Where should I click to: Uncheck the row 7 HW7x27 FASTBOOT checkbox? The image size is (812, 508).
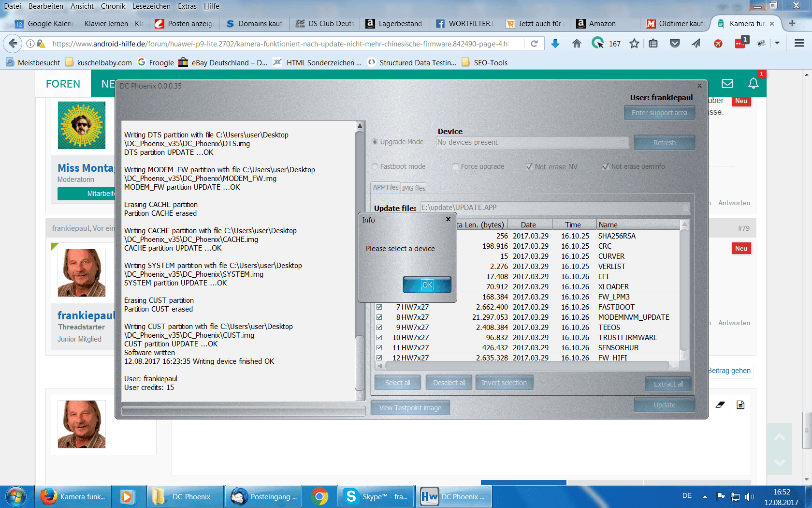[379, 307]
